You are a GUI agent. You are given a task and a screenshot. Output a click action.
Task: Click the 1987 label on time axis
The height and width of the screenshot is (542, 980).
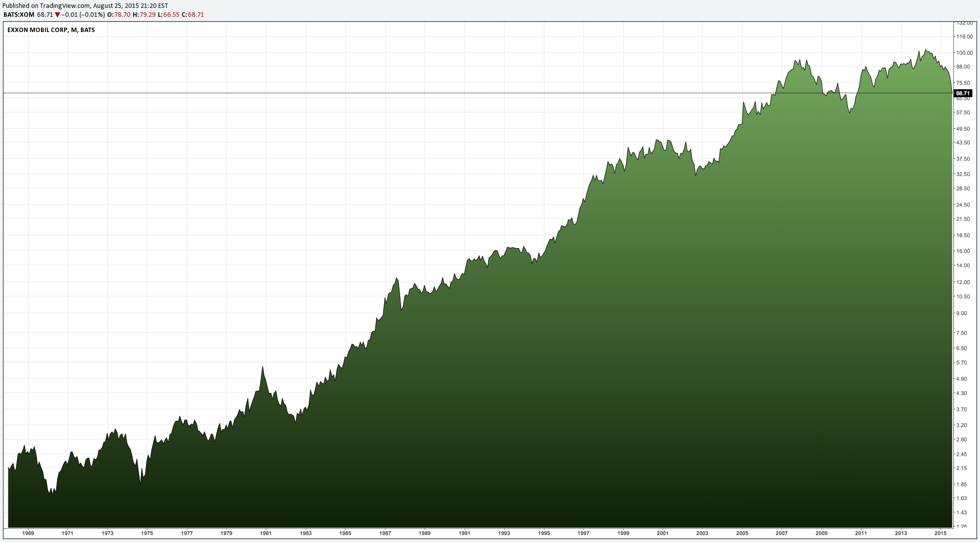[385, 533]
